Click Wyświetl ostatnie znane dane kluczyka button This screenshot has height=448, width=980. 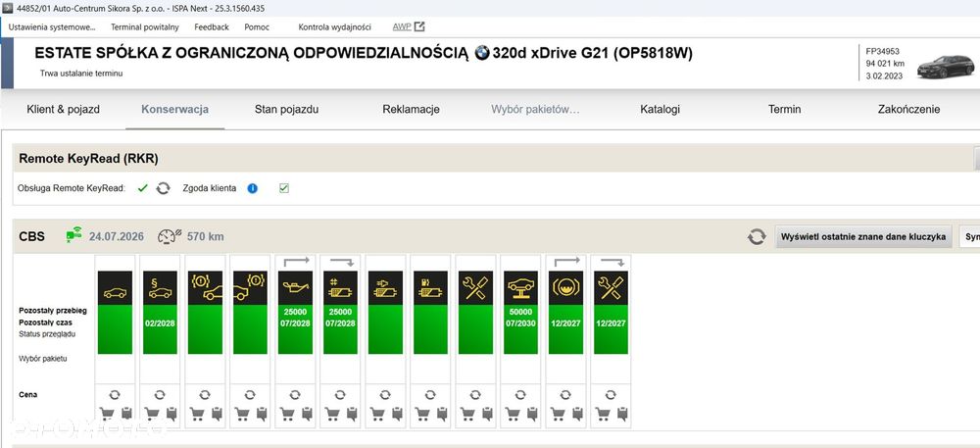(x=863, y=237)
